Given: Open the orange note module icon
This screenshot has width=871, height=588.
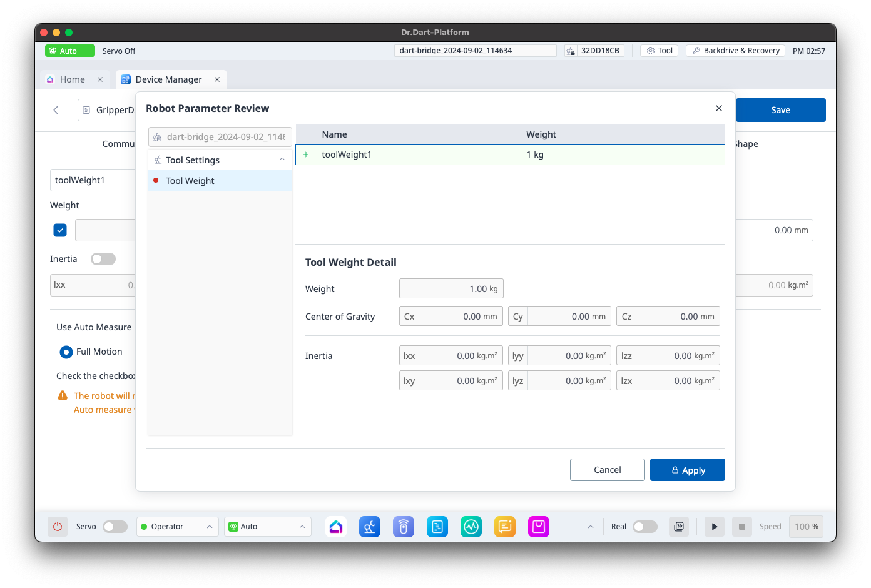Looking at the screenshot, I should point(505,527).
